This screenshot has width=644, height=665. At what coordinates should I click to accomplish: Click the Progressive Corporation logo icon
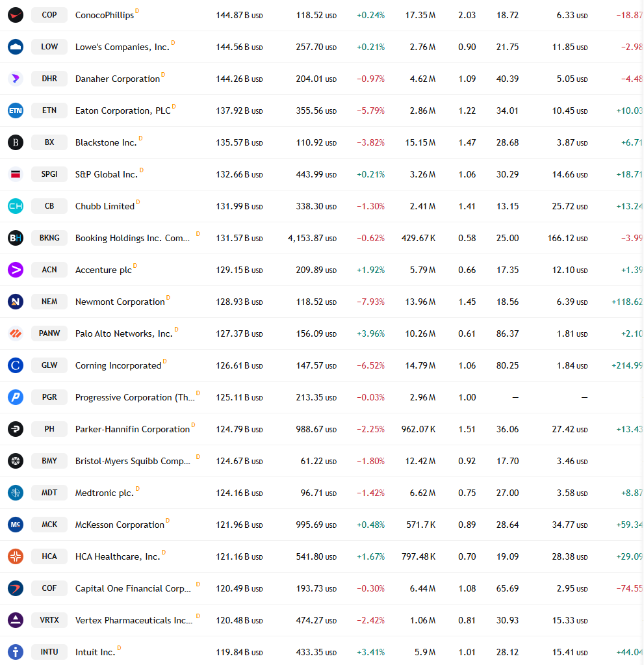tap(16, 397)
